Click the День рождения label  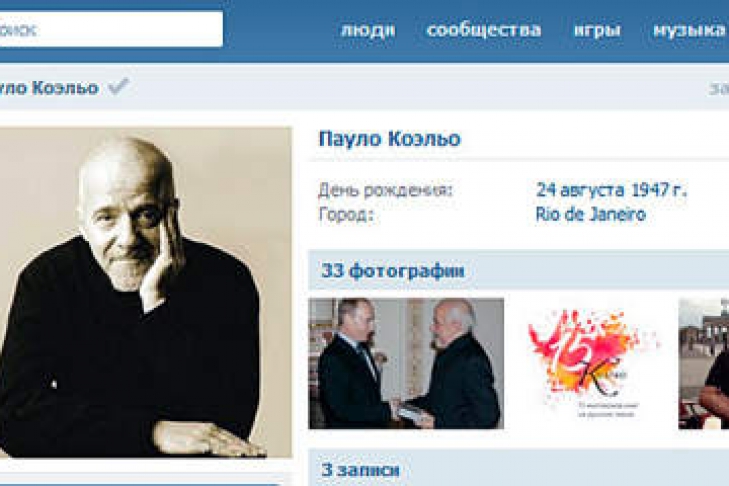[x=385, y=190]
